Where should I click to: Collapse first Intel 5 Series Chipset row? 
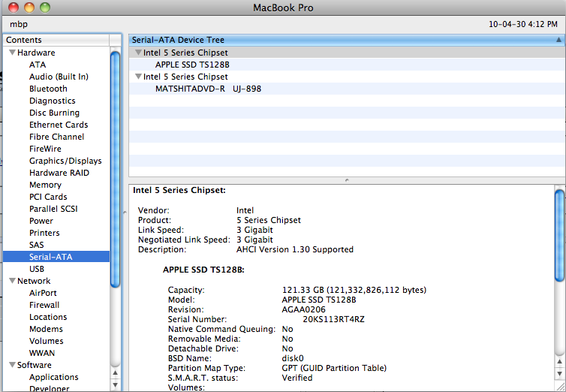[138, 53]
